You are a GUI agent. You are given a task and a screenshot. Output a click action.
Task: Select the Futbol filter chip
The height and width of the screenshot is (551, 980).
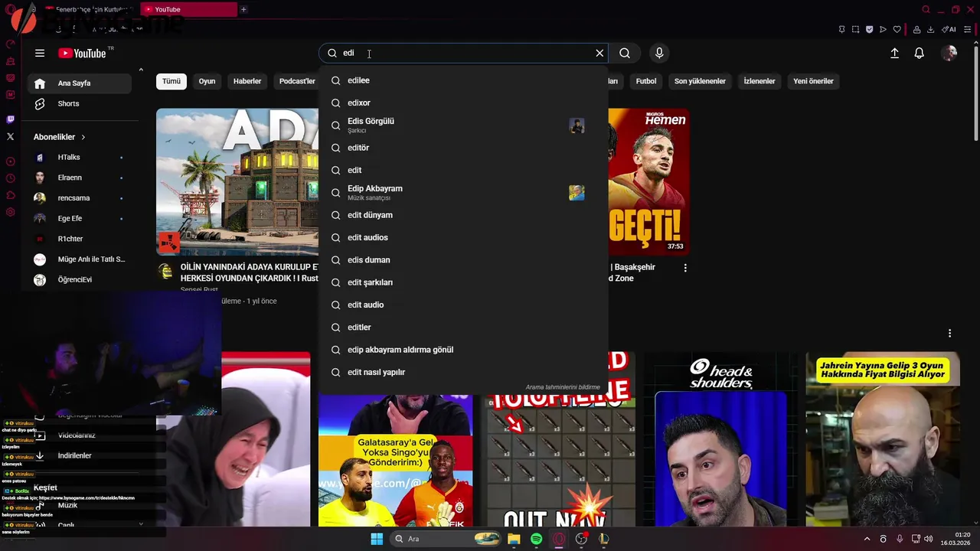coord(646,81)
